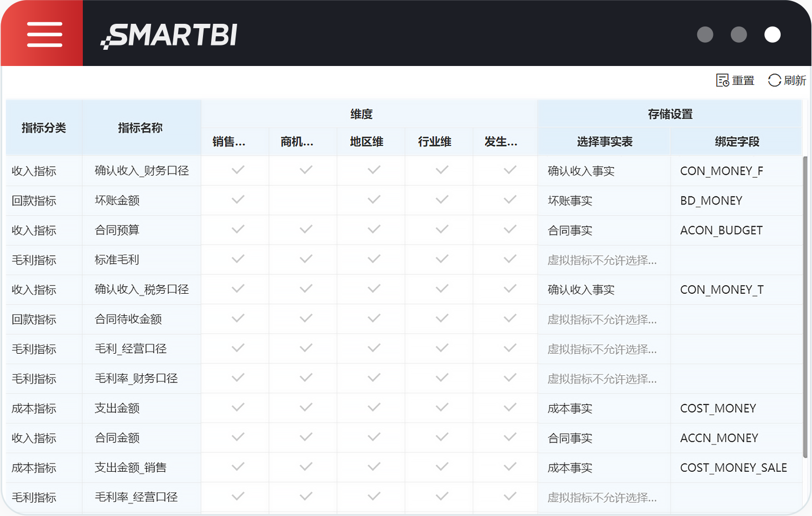Click the white circle in header
This screenshot has width=812, height=516.
[772, 35]
